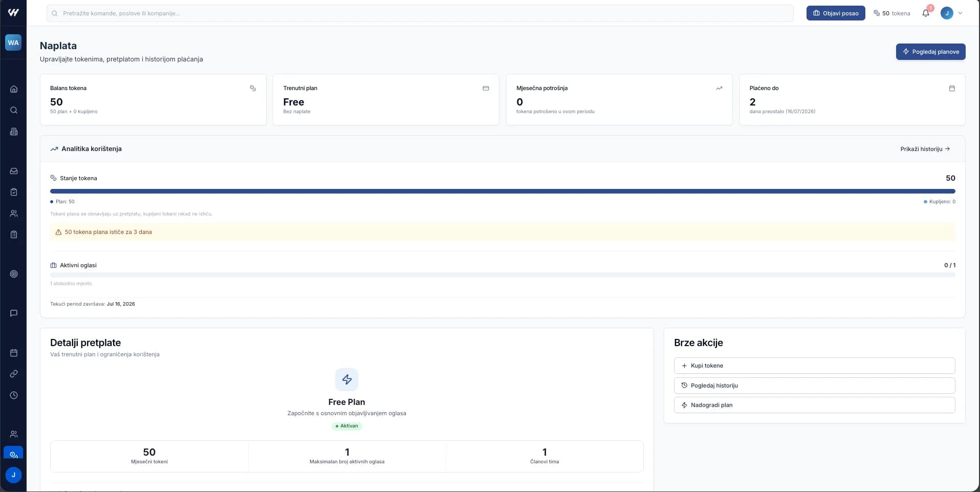This screenshot has height=492, width=980.
Task: Click the warning triangle in token expiry notice
Action: 58,232
